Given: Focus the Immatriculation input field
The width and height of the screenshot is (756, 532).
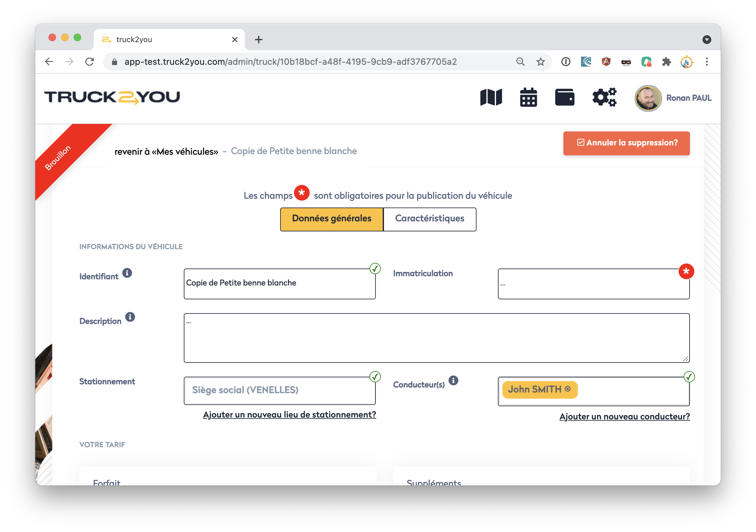Looking at the screenshot, I should point(593,284).
